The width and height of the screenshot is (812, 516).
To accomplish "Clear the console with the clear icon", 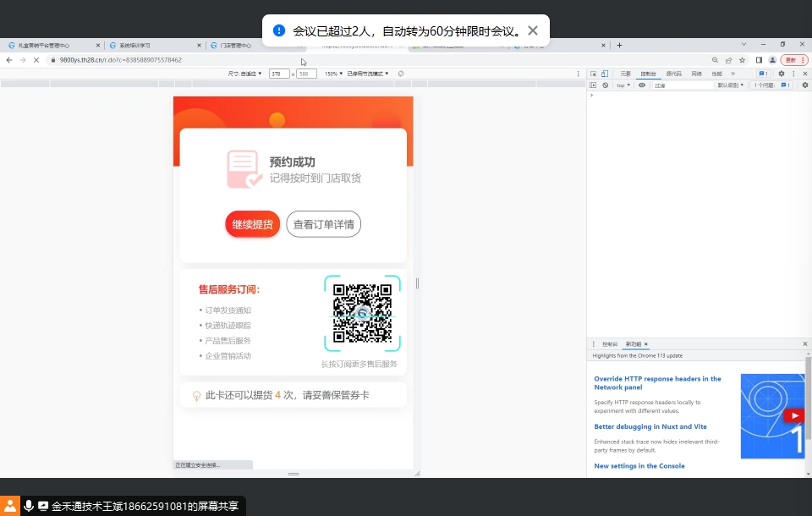I will coord(605,85).
